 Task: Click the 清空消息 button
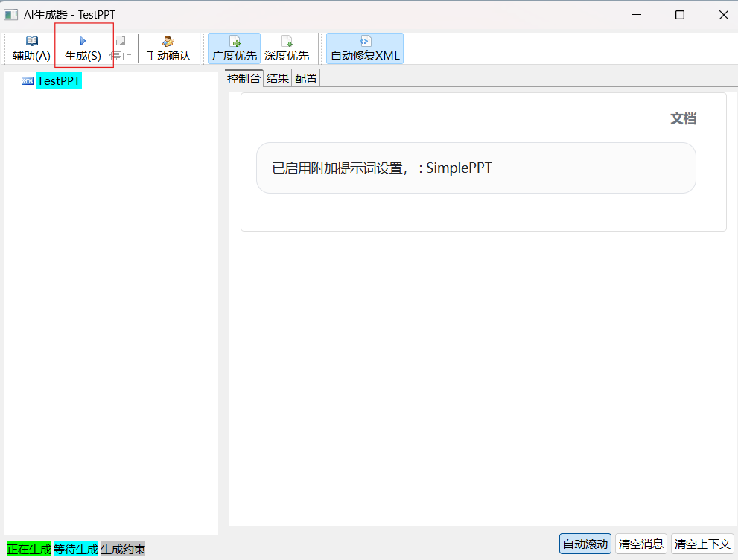tap(640, 544)
